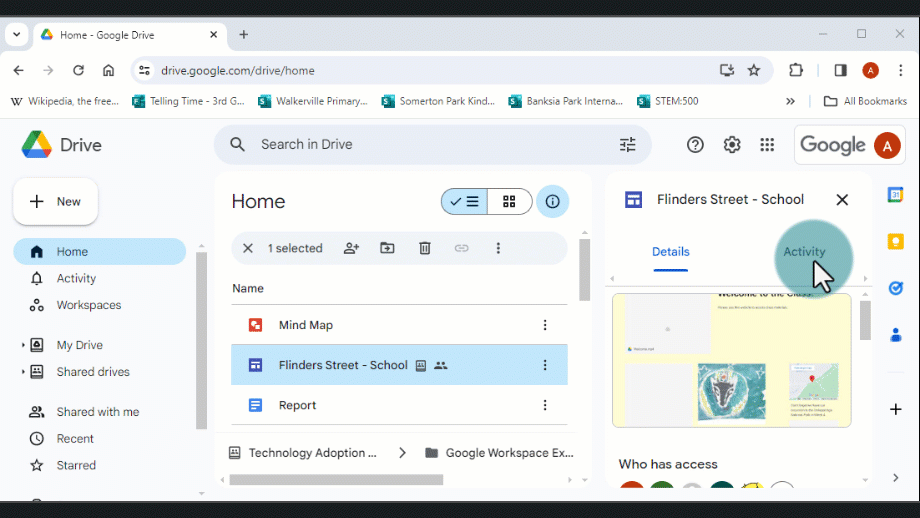Image resolution: width=920 pixels, height=518 pixels.
Task: Toggle the view details info panel
Action: pos(552,202)
